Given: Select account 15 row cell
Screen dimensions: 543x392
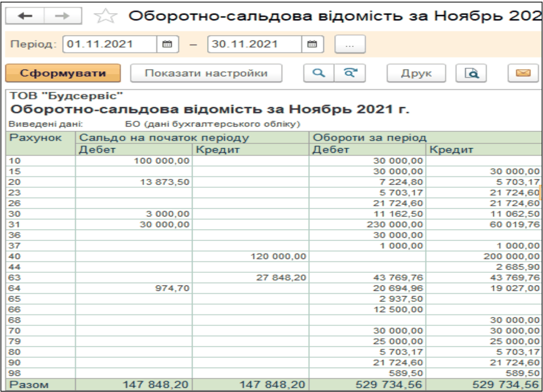Looking at the screenshot, I should (x=40, y=171).
